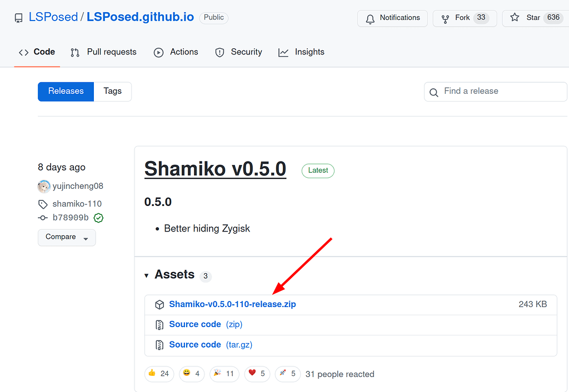Screen dimensions: 569x392
Task: Add a thumbs up reaction
Action: pyautogui.click(x=159, y=374)
